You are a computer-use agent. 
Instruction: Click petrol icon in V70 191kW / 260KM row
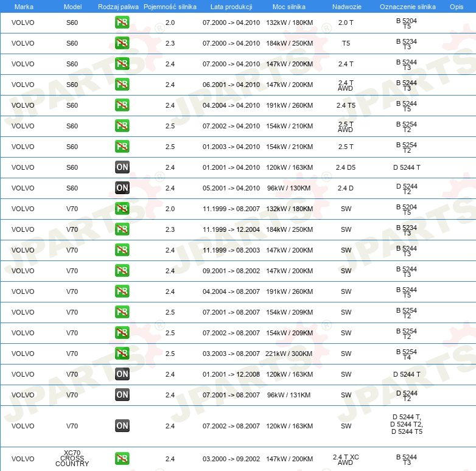click(122, 291)
